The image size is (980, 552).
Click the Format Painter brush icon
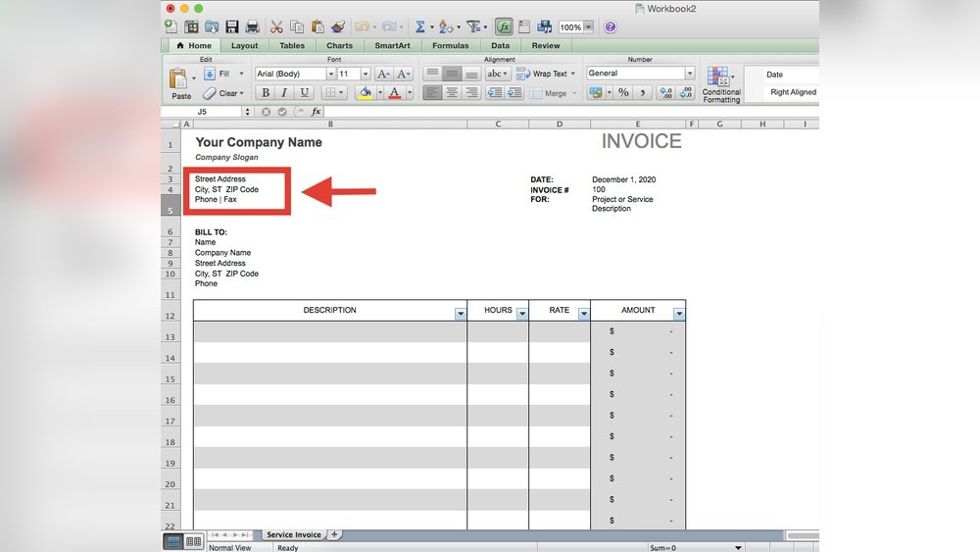338,27
